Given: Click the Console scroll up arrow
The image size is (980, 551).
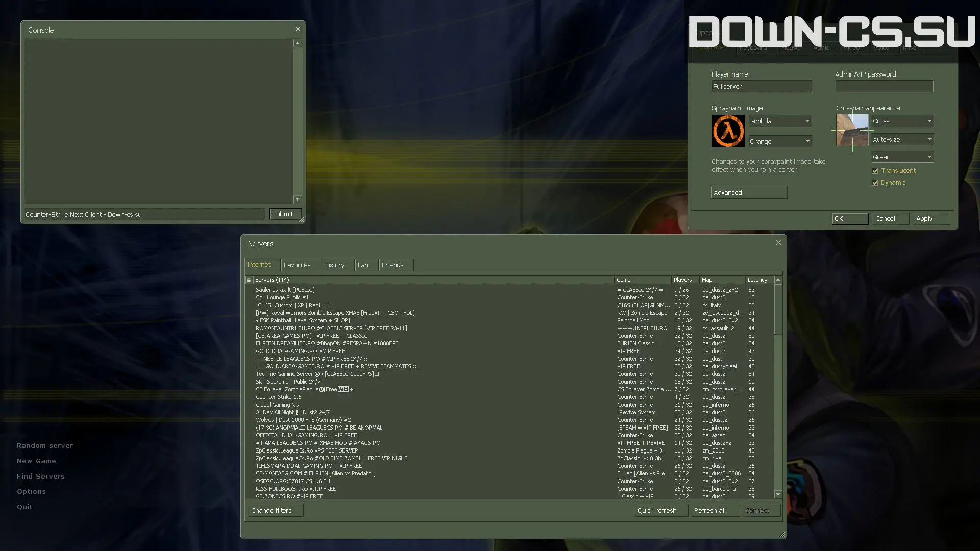Looking at the screenshot, I should pyautogui.click(x=297, y=43).
